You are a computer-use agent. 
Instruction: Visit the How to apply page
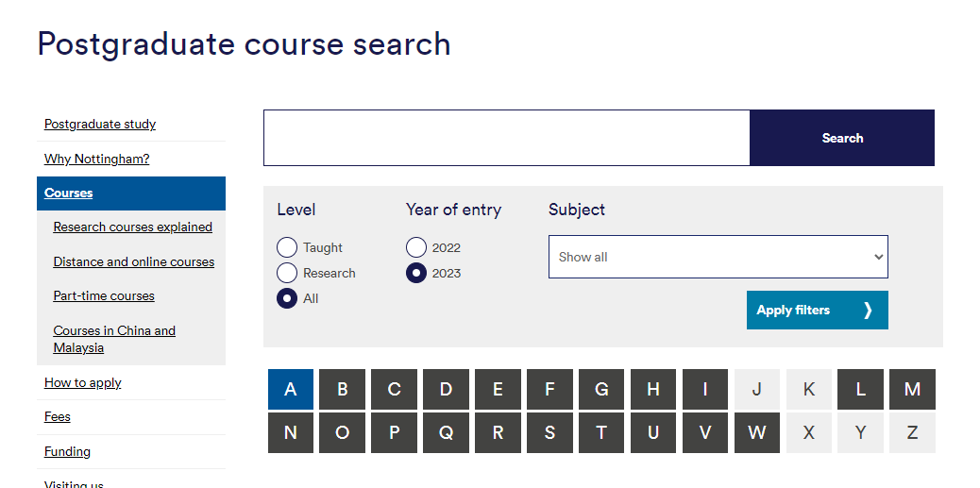[x=83, y=382]
